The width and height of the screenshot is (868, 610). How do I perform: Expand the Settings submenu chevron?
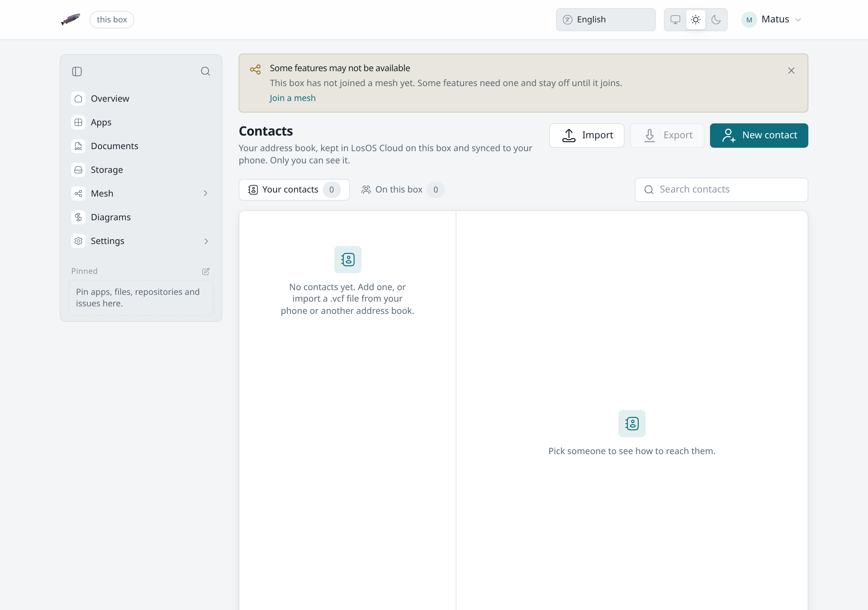[206, 241]
